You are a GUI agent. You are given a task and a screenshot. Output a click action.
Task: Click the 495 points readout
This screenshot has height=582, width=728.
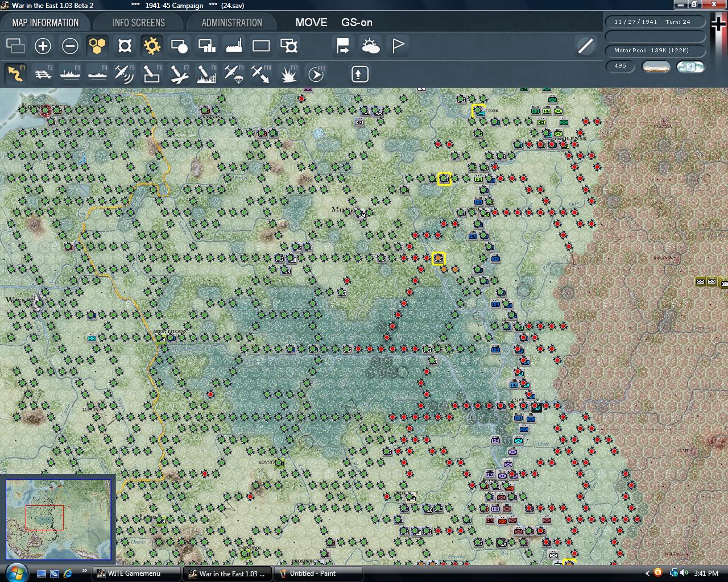point(621,66)
